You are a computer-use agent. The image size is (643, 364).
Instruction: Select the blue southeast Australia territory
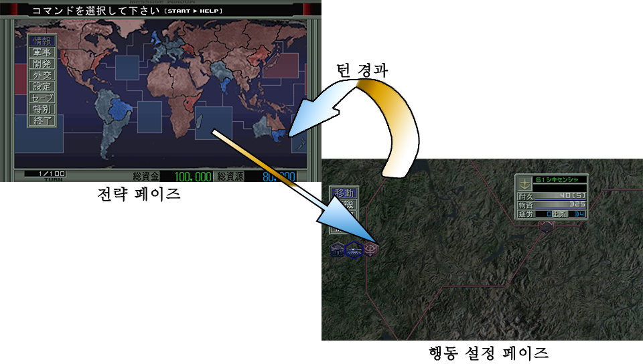[279, 136]
